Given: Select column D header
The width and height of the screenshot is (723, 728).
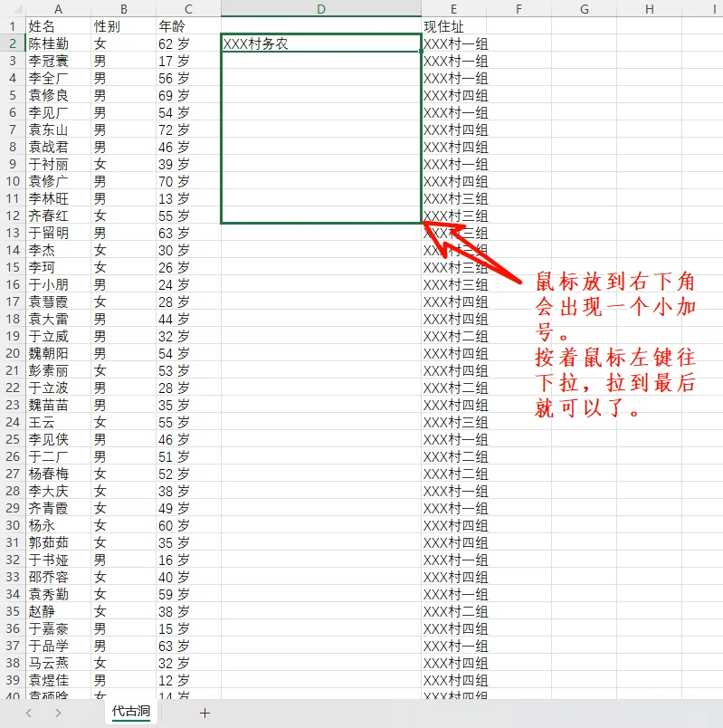Looking at the screenshot, I should click(x=320, y=8).
